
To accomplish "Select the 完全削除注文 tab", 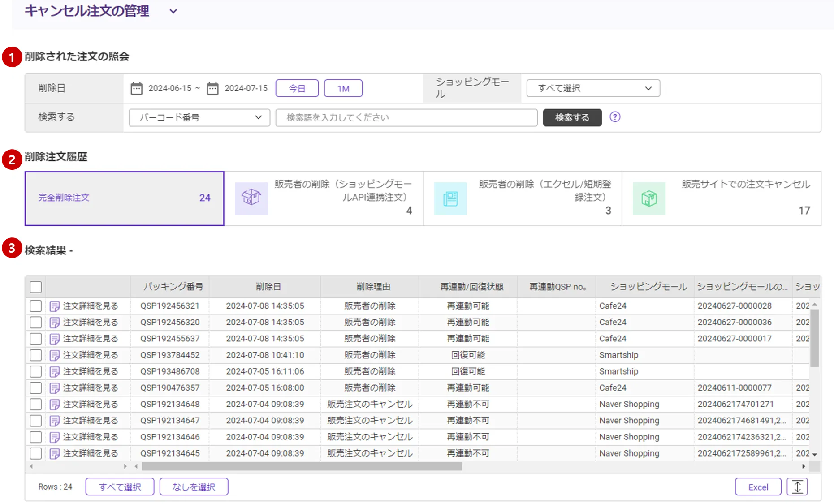I will pos(124,198).
